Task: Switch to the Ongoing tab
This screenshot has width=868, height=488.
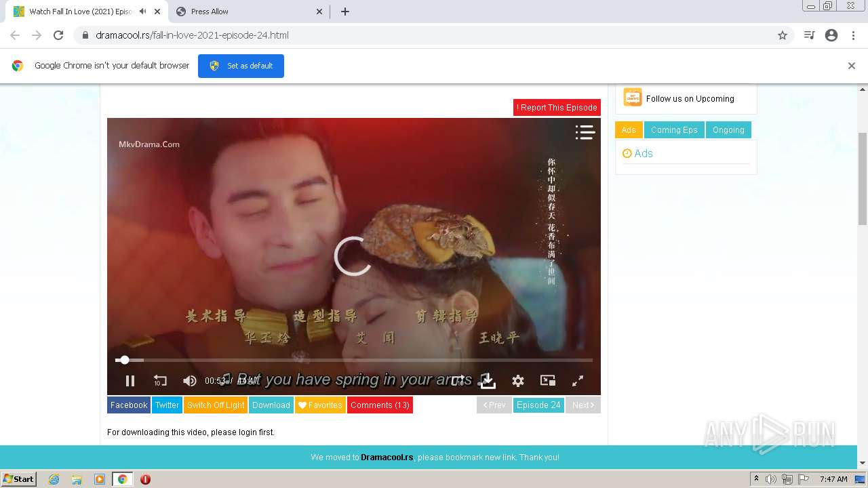Action: coord(728,130)
